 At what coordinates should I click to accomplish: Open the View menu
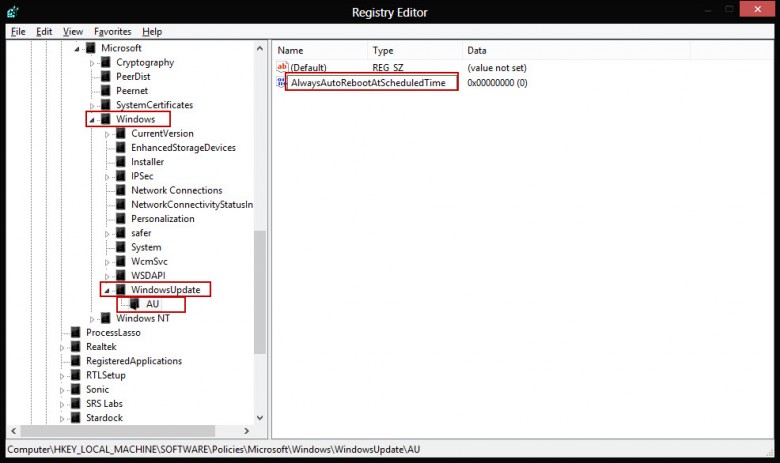(73, 31)
